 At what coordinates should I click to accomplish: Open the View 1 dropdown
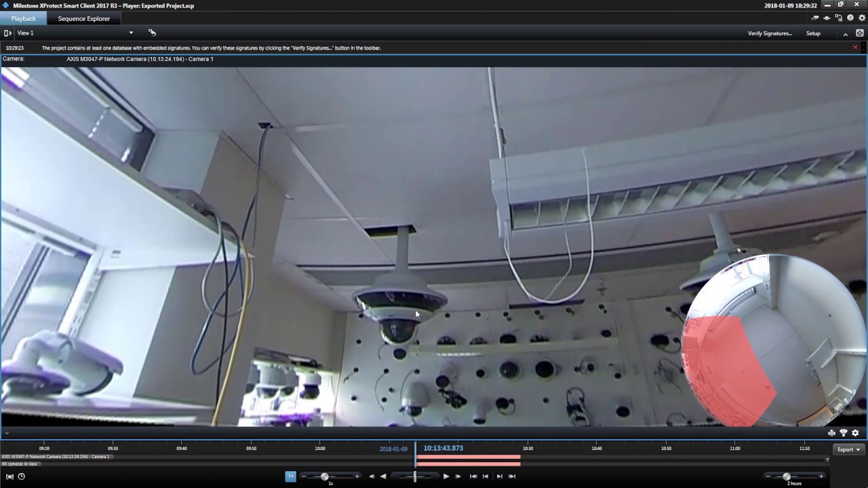pyautogui.click(x=75, y=33)
